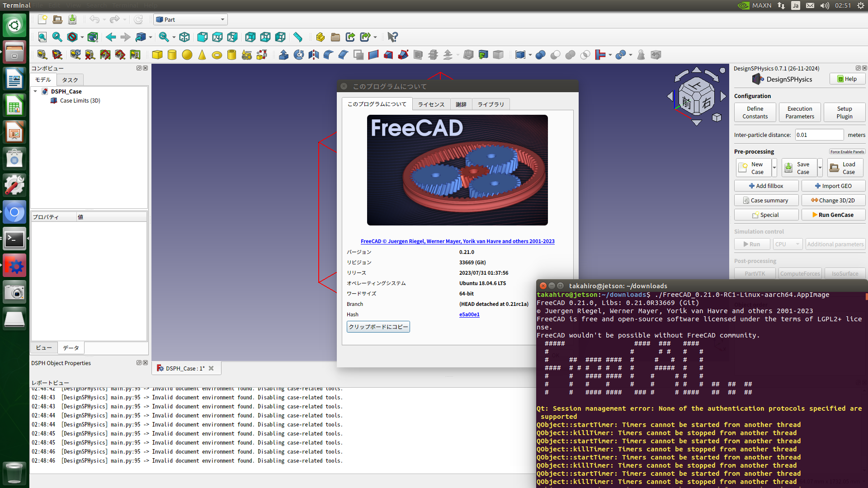Collapse the DSPH_Case tree node
This screenshot has width=868, height=488.
[x=35, y=91]
